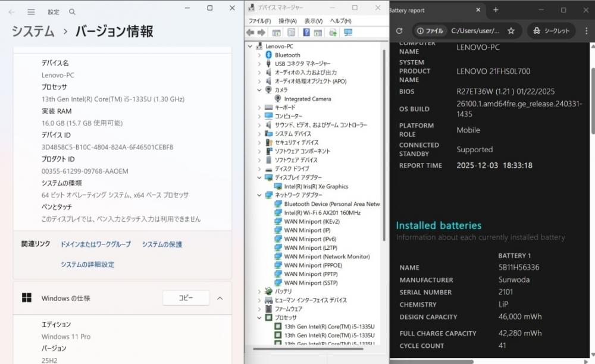This screenshot has width=595, height=364.
Task: Click the Device Manager help toolbar icon
Action: click(306, 33)
